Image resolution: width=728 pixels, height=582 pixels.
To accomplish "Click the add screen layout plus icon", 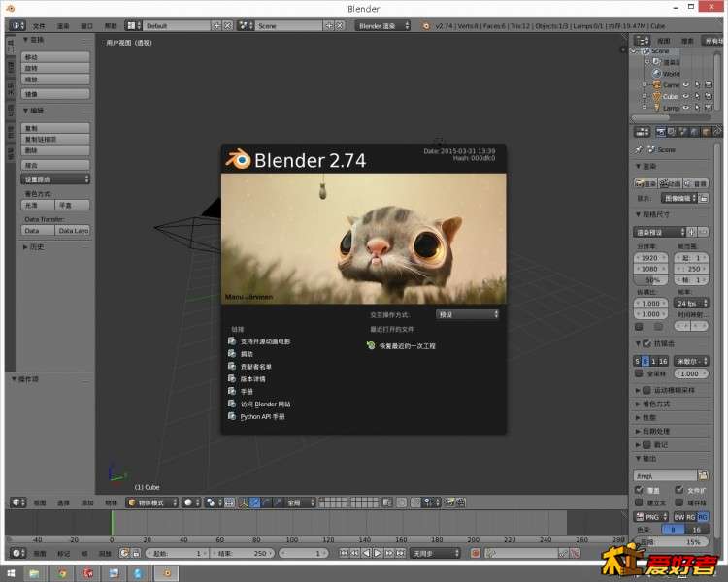I will point(216,25).
